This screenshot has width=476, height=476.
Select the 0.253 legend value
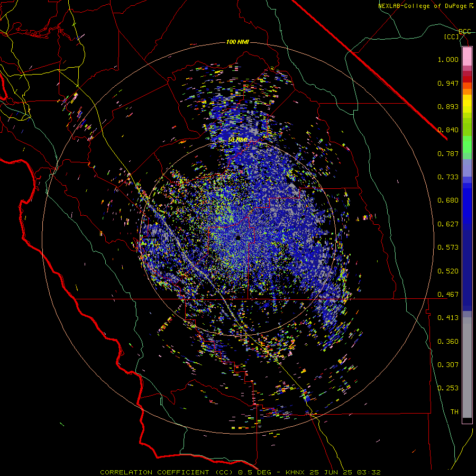pos(448,388)
